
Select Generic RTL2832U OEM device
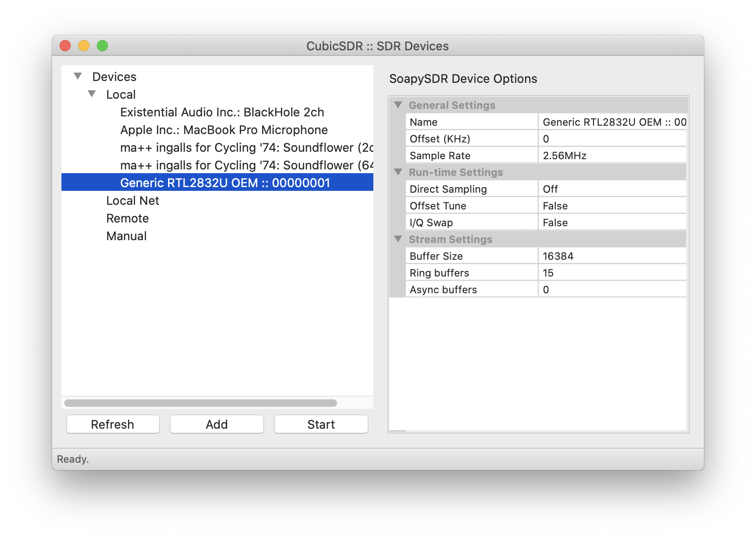[x=217, y=182]
